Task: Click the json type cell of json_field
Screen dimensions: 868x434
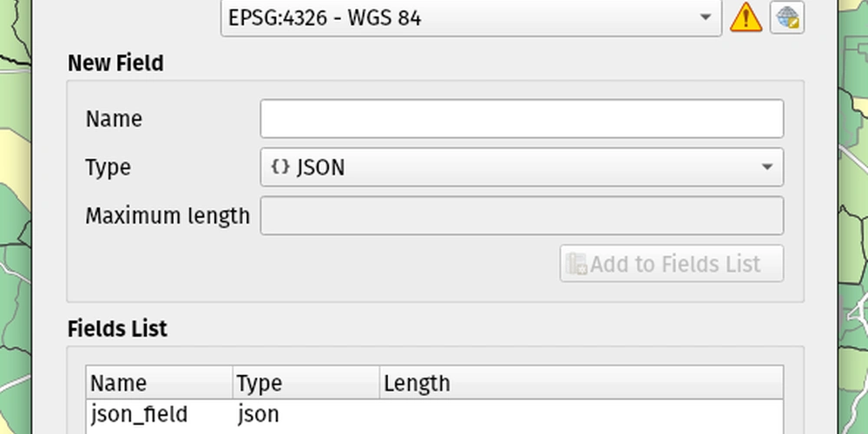Action: [258, 415]
